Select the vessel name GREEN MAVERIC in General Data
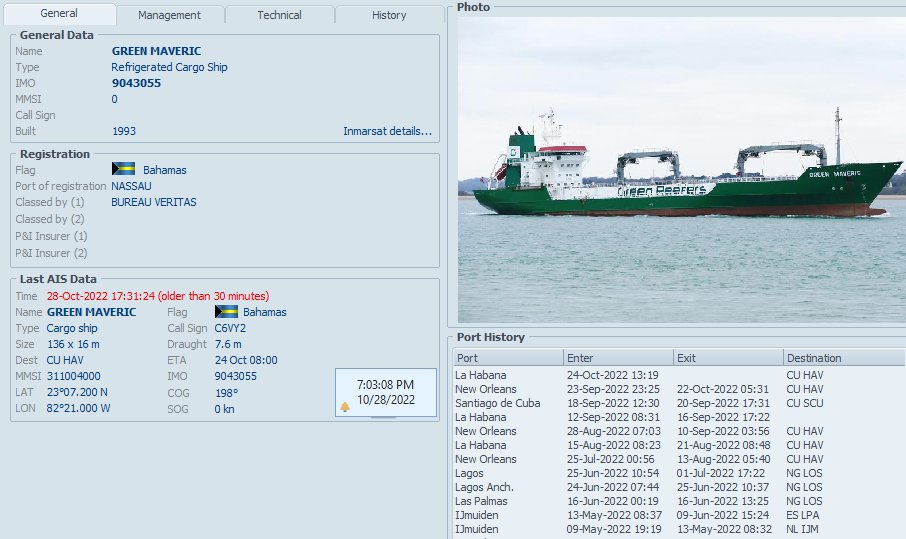The image size is (906, 539). (x=156, y=51)
